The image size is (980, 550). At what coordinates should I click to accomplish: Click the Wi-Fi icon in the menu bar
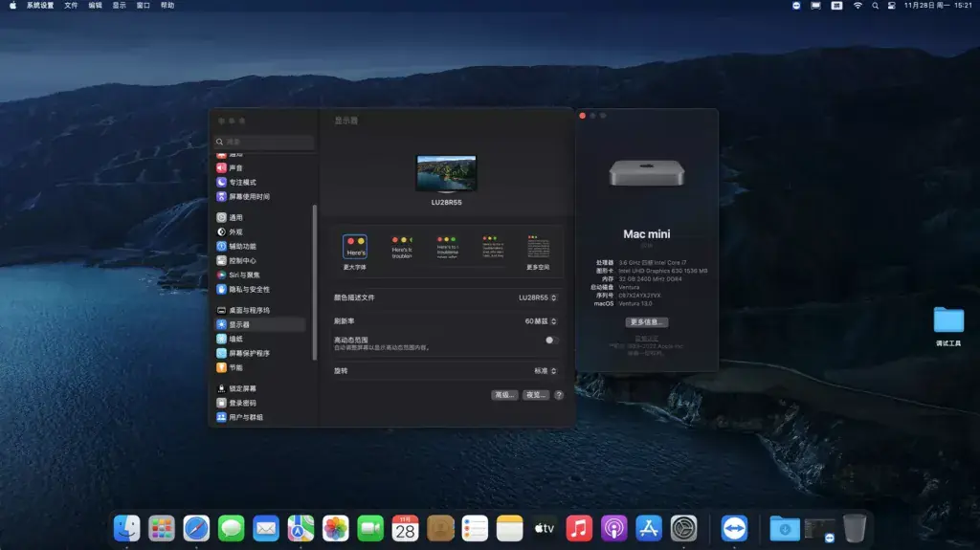[857, 6]
